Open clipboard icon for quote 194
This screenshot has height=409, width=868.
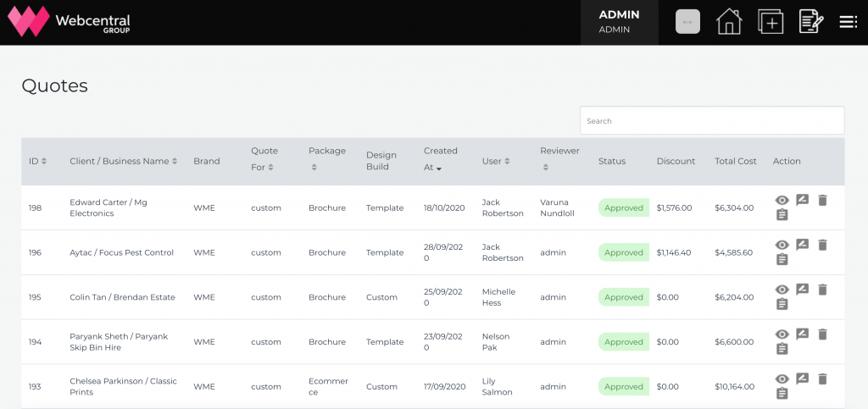click(x=782, y=349)
